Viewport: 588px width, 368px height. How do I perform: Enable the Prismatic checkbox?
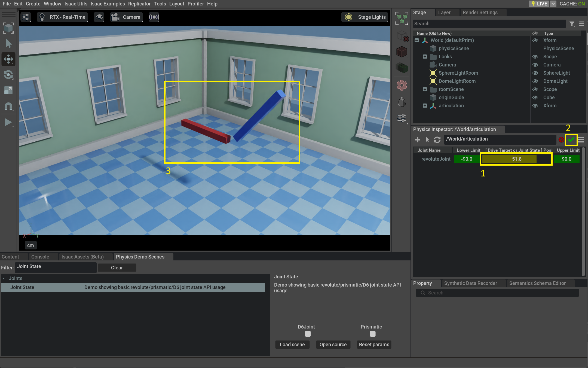pos(372,334)
